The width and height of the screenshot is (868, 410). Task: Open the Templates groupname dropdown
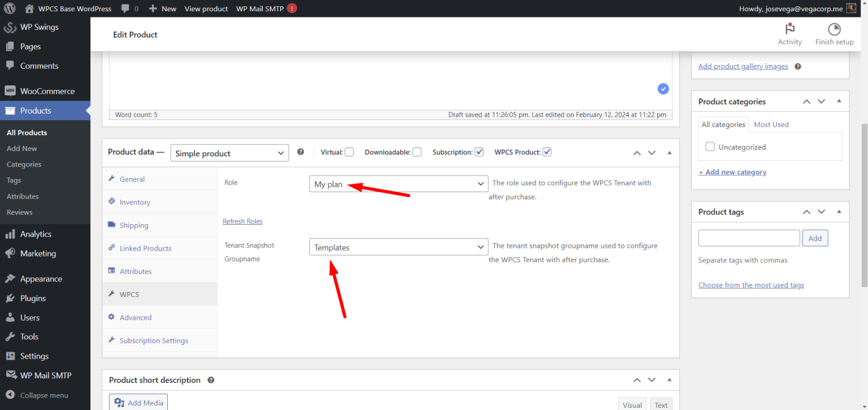click(398, 247)
